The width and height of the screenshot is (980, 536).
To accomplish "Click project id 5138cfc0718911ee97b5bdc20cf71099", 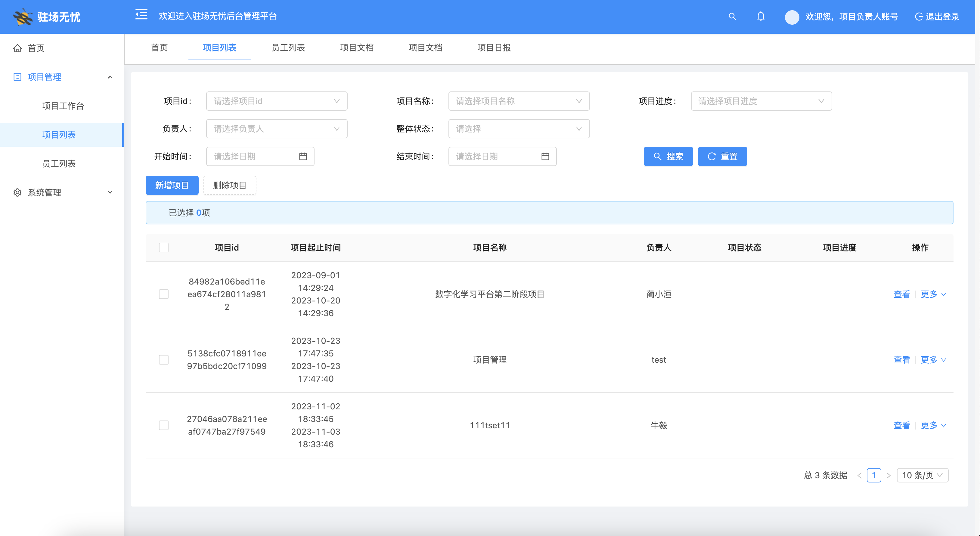I will (227, 360).
